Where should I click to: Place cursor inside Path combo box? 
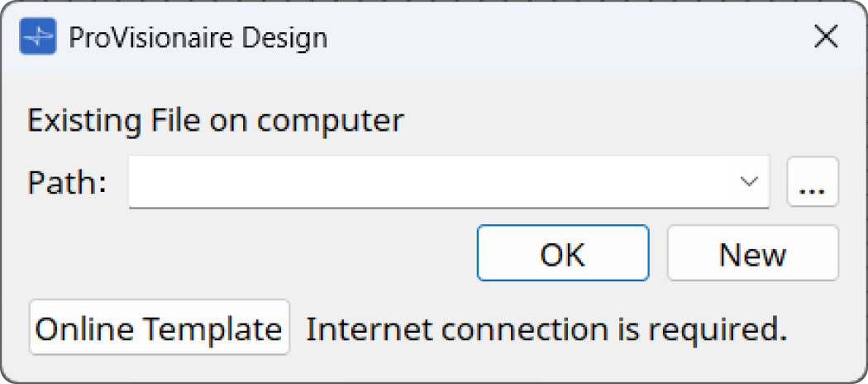pyautogui.click(x=432, y=182)
